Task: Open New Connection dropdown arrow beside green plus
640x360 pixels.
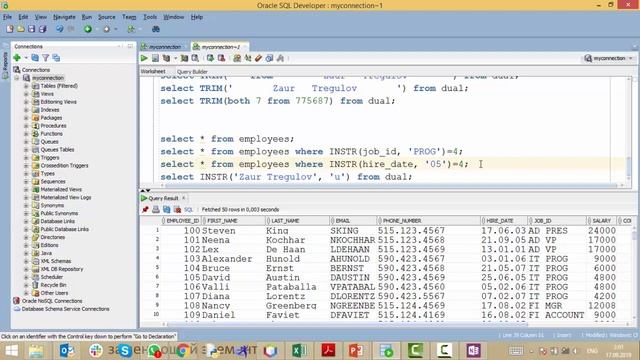Action: [26, 58]
